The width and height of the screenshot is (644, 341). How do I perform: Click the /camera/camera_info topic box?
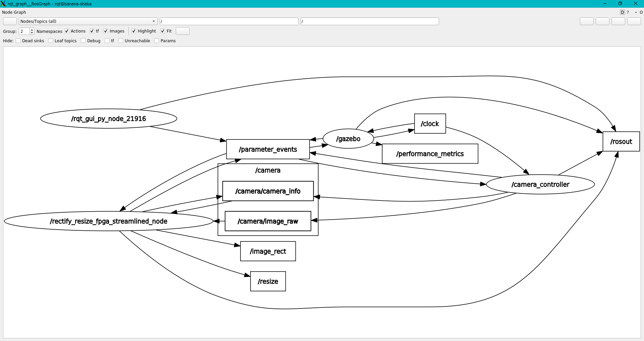[x=268, y=191]
